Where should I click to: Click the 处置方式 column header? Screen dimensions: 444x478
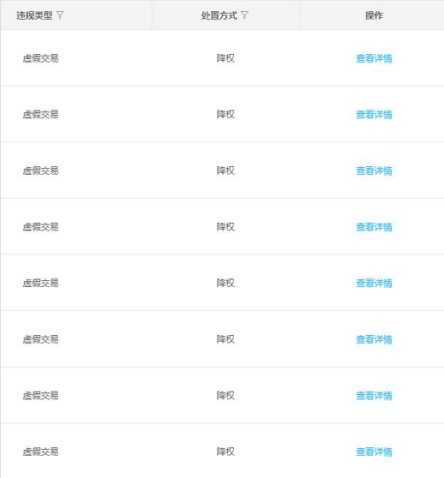[219, 15]
